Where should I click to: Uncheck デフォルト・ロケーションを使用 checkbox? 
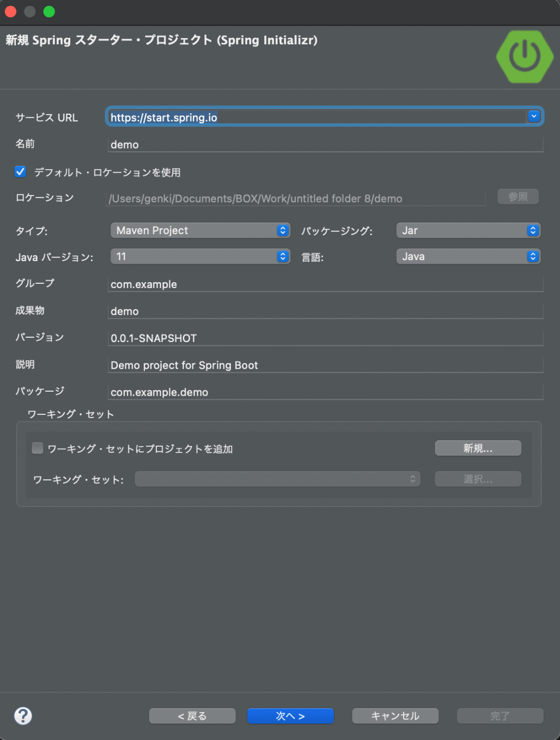pos(21,172)
